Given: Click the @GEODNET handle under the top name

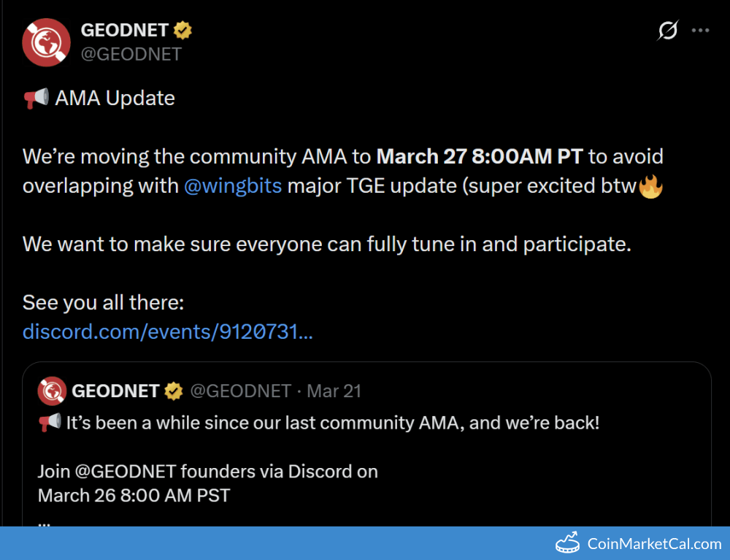Looking at the screenshot, I should point(131,54).
